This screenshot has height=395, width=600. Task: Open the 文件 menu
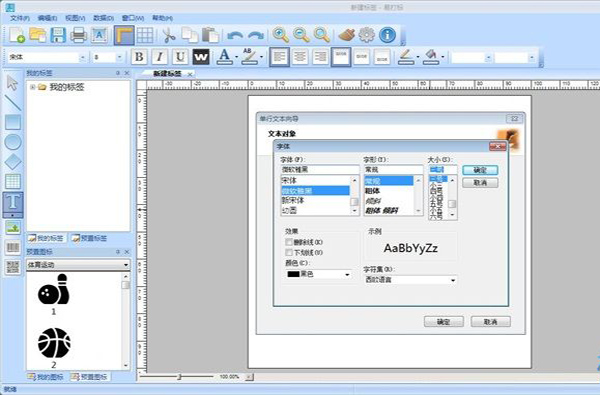point(20,18)
